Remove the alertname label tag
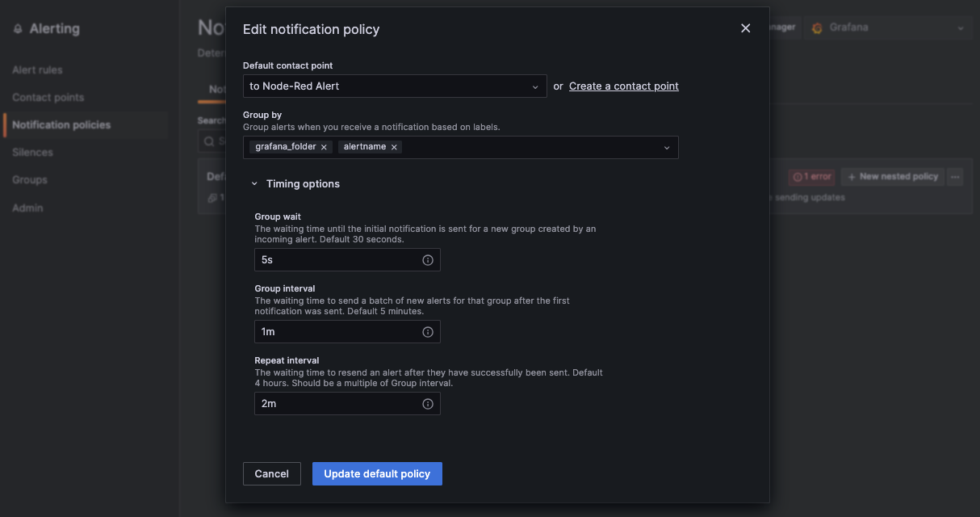 pyautogui.click(x=394, y=147)
